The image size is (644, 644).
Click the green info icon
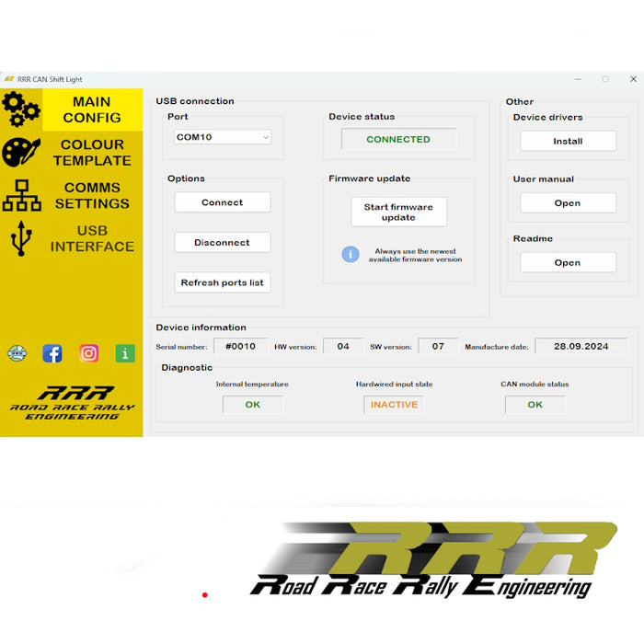click(x=125, y=353)
